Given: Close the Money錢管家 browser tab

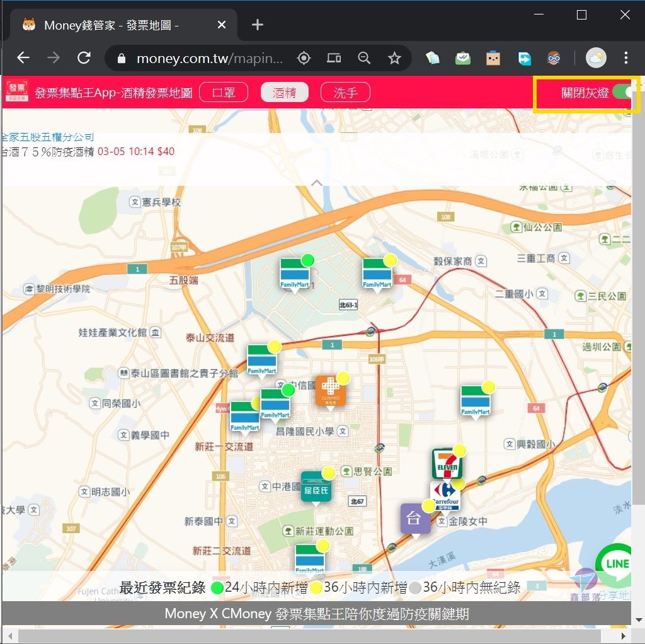Looking at the screenshot, I should 221,25.
